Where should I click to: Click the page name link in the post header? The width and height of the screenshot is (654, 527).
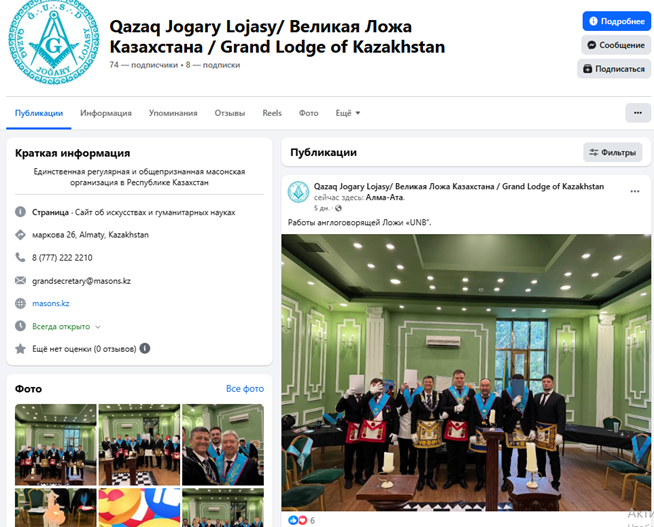coord(459,186)
